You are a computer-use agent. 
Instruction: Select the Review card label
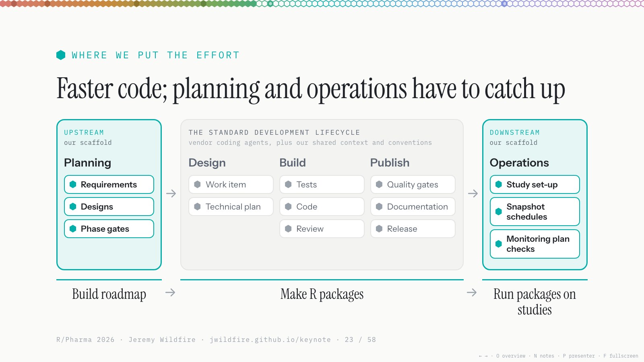(310, 228)
